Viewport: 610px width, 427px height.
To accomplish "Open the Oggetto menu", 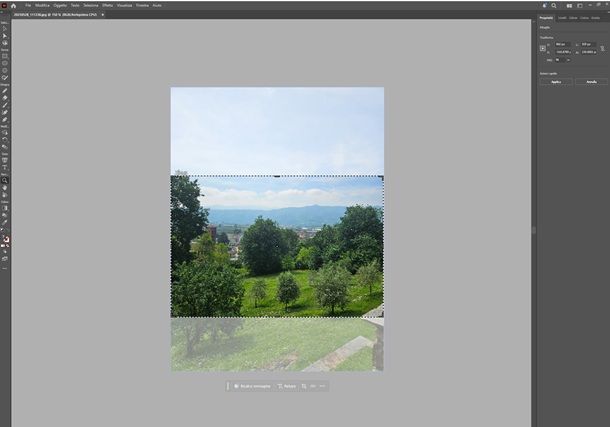I will [x=60, y=6].
